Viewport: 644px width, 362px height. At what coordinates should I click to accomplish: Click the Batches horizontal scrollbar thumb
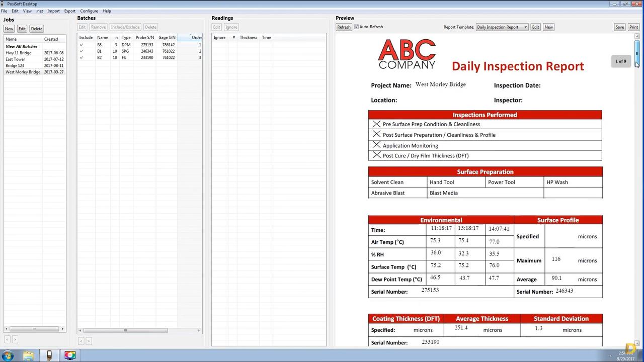[125, 330]
